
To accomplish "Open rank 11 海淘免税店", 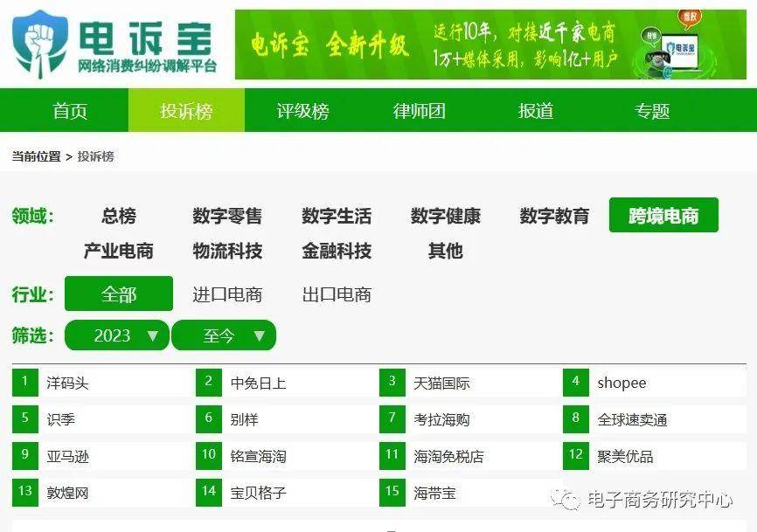I will 448,456.
